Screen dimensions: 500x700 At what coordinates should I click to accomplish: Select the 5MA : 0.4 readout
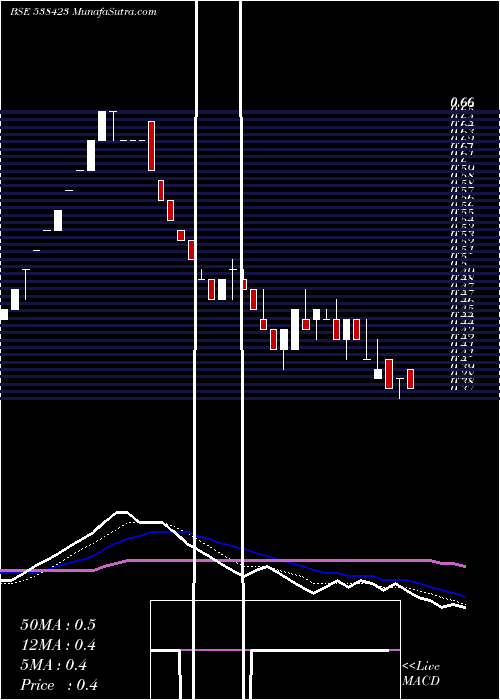pos(54,665)
